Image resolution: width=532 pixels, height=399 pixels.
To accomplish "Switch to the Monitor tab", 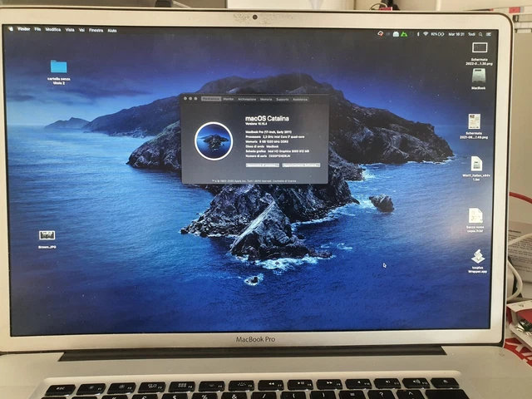I will pyautogui.click(x=229, y=99).
